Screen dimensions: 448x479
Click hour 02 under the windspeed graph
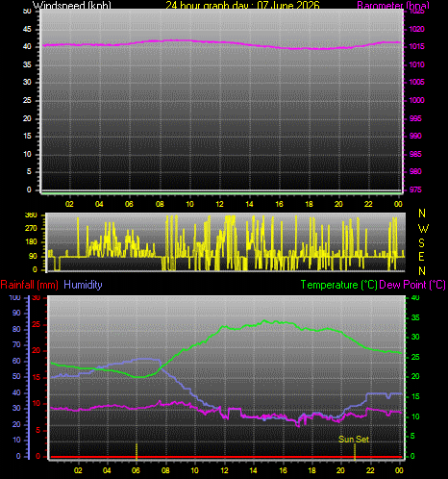pos(69,204)
